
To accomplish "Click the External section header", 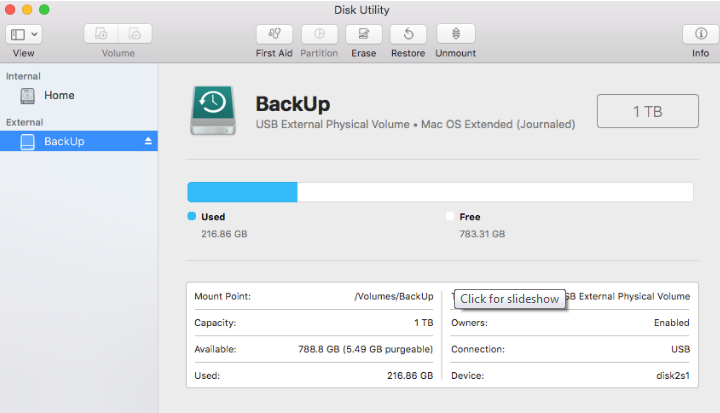I will [24, 122].
